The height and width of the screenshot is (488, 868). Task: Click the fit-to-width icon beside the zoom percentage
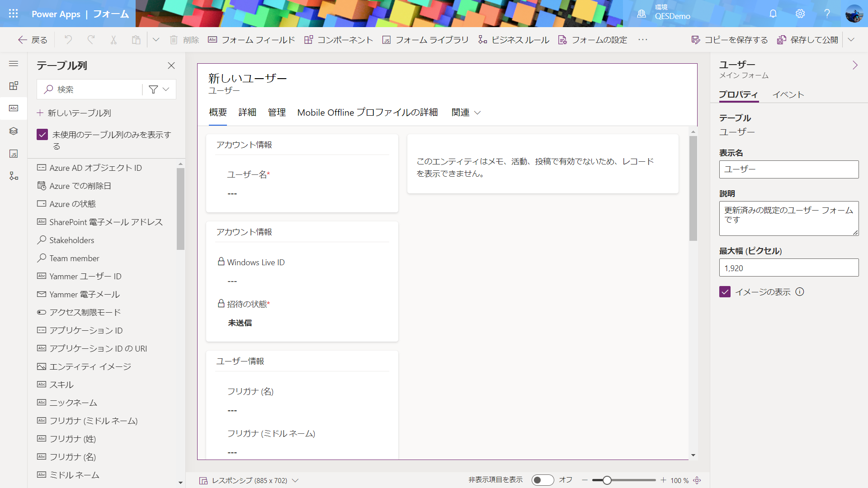tap(697, 480)
